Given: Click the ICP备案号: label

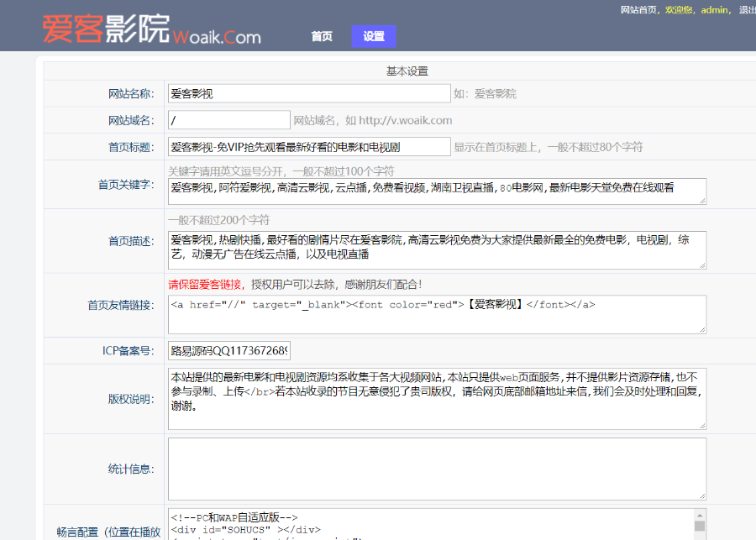Looking at the screenshot, I should [129, 350].
